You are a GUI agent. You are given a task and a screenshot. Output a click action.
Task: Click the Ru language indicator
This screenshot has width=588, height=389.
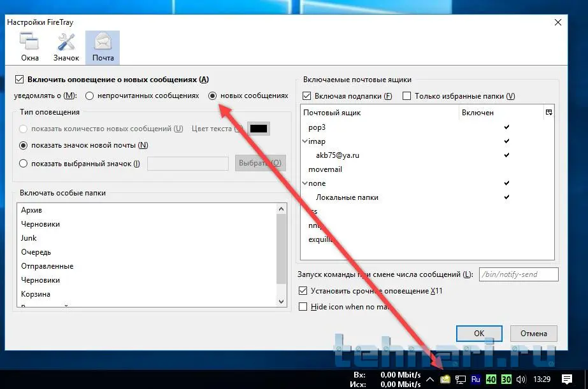475,379
